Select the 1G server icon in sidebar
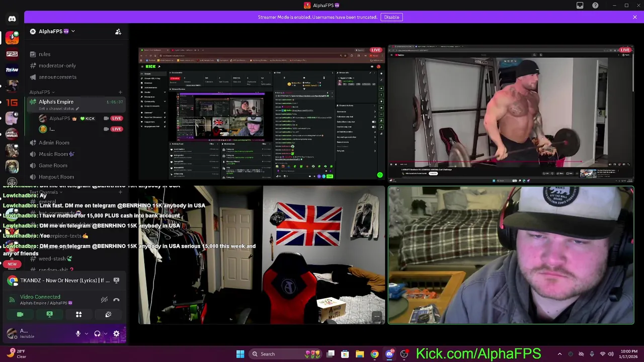The height and width of the screenshot is (362, 644). tap(12, 102)
